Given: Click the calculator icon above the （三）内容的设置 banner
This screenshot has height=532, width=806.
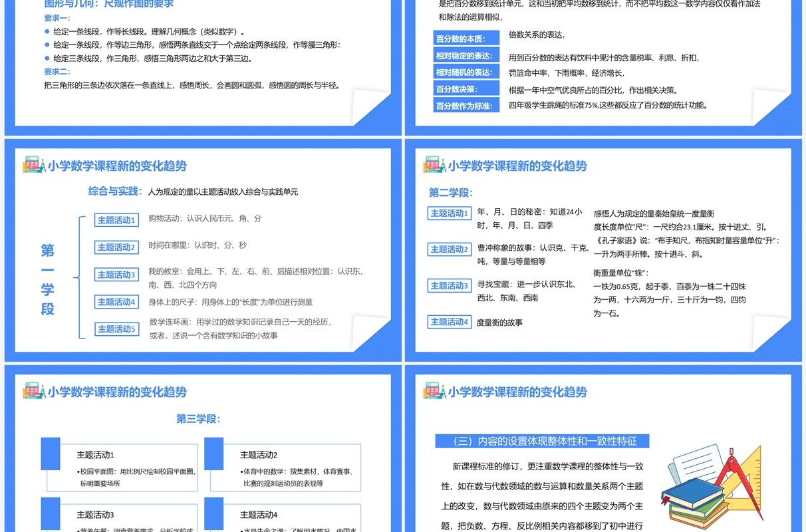Looking at the screenshot, I should pos(434,391).
